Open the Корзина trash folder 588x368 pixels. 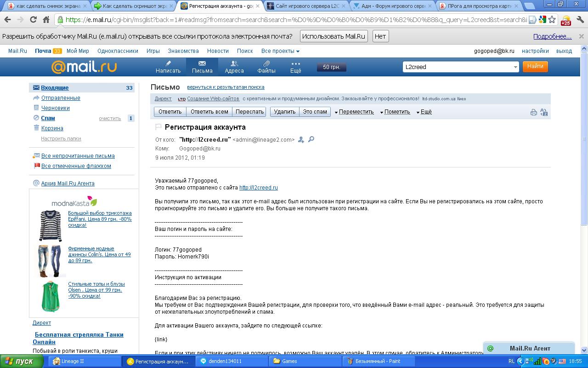(52, 128)
